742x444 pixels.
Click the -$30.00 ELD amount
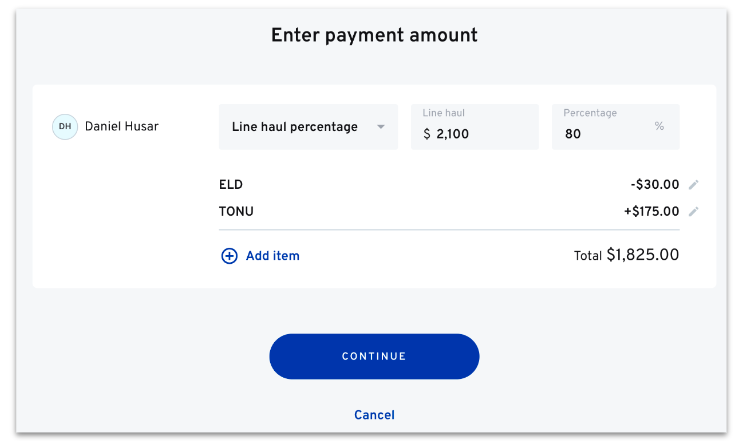(655, 185)
